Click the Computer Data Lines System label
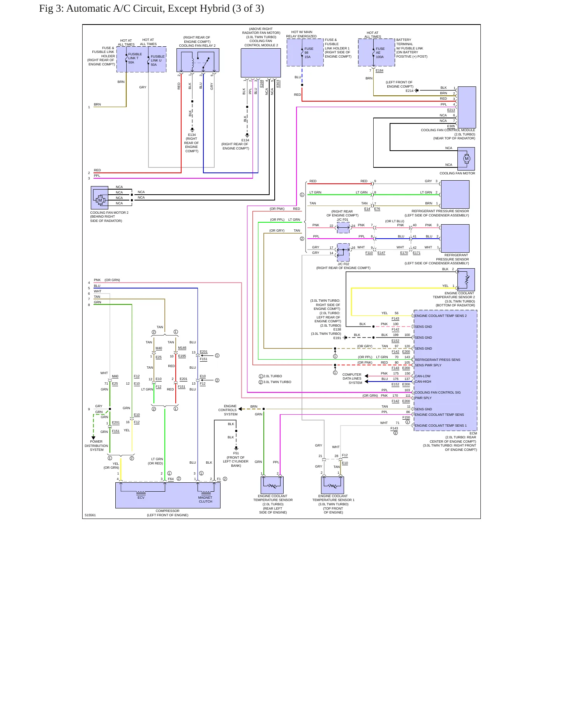 click(x=352, y=378)
